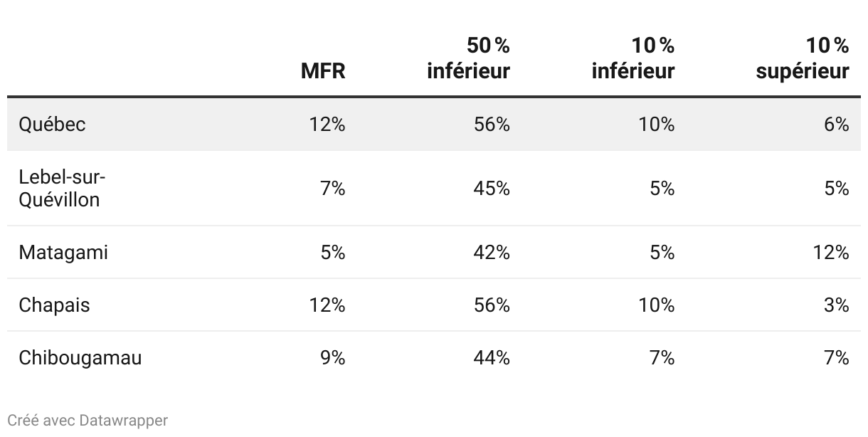Click Chibougamau's 44% cell

pyautogui.click(x=492, y=358)
